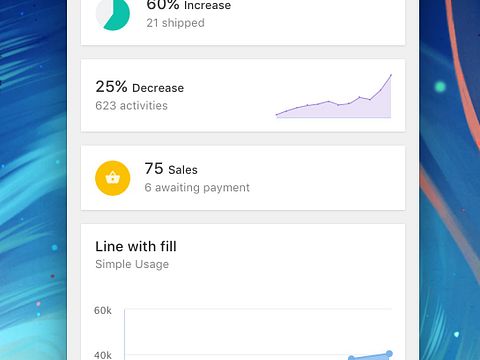Screen dimensions: 480x360
Task: Click the yellow shopping basket icon
Action: pyautogui.click(x=113, y=178)
